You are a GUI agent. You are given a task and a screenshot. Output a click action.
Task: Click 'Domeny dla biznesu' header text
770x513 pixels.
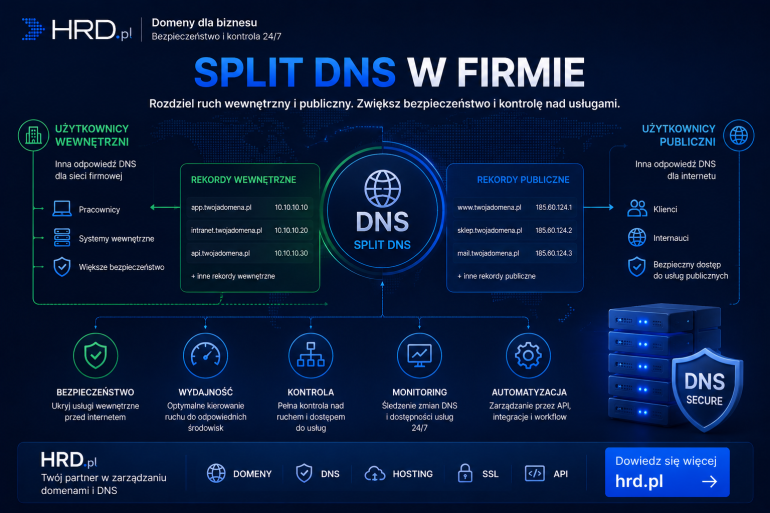(204, 23)
